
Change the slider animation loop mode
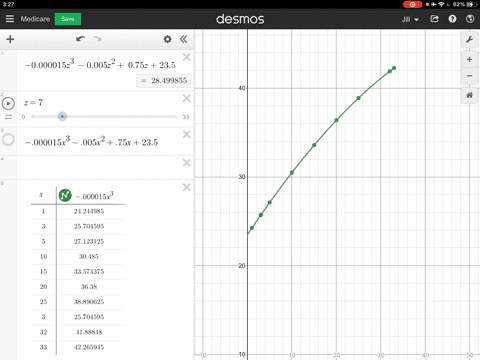tap(8, 117)
